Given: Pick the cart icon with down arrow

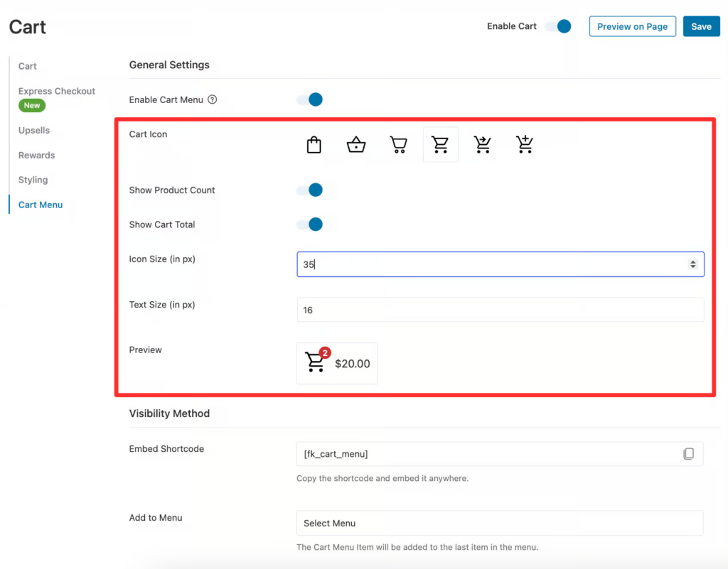Looking at the screenshot, I should coord(483,144).
